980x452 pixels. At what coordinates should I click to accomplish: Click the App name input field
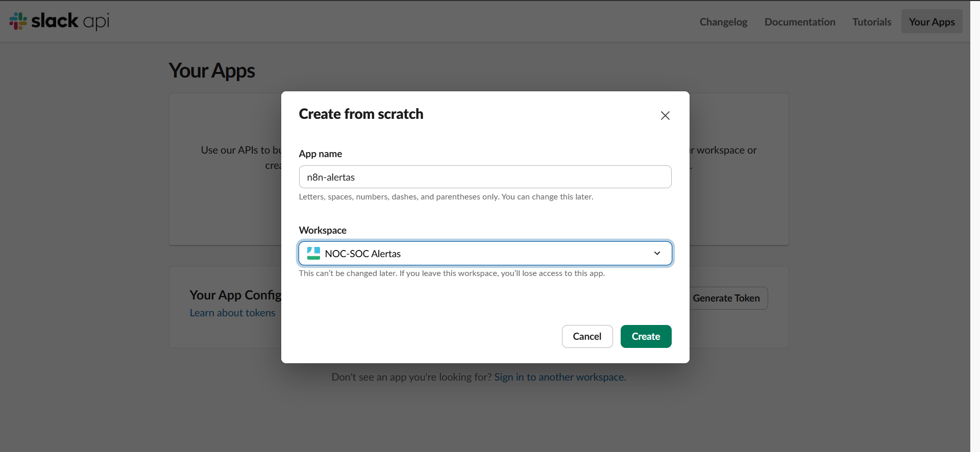[485, 177]
